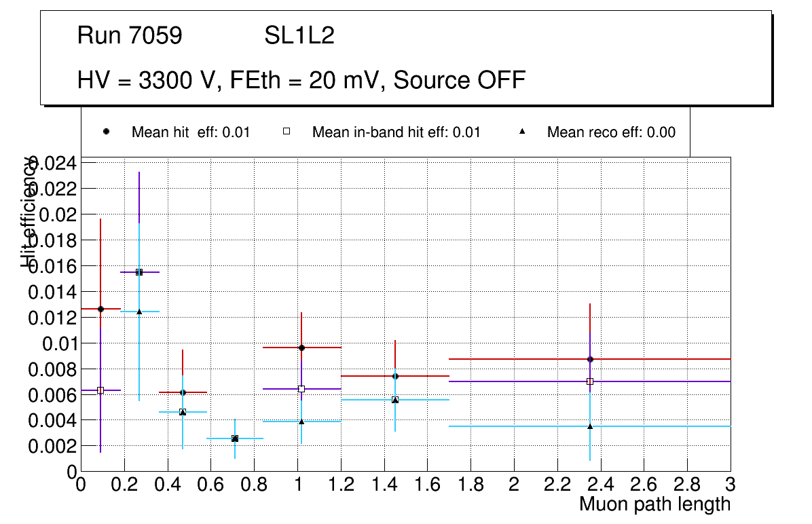Click the 'Mean in-band hit eff: 0.01' legend label
This screenshot has height=524, width=812.
click(x=396, y=132)
